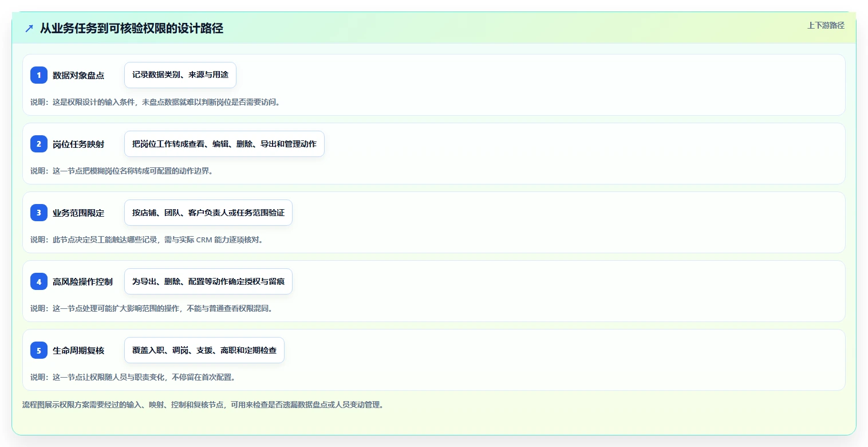The width and height of the screenshot is (868, 447).
Task: Click the 业务范围限定 step title
Action: coord(78,213)
